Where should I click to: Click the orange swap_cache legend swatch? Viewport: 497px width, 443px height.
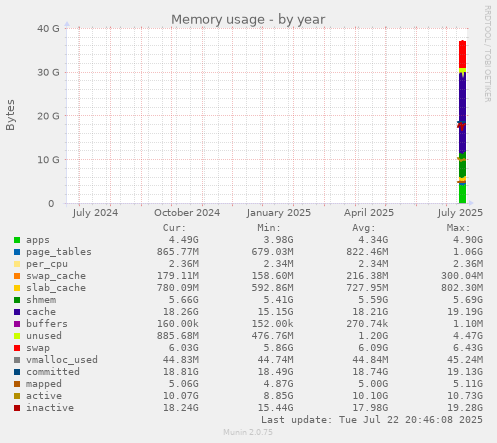point(17,276)
